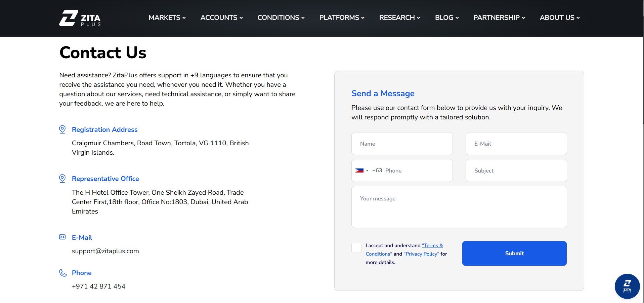
Task: Open the ZitaPlus chat widget bubble
Action: click(627, 286)
